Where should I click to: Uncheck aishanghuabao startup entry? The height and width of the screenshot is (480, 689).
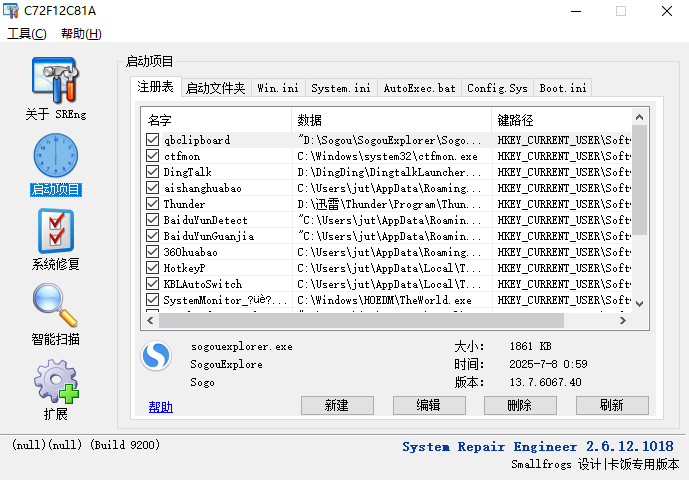point(152,188)
